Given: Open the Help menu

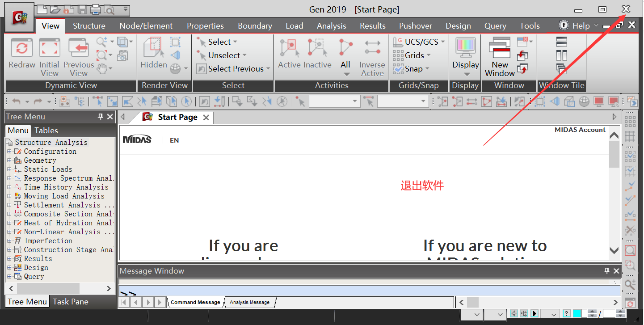Looking at the screenshot, I should 581,26.
